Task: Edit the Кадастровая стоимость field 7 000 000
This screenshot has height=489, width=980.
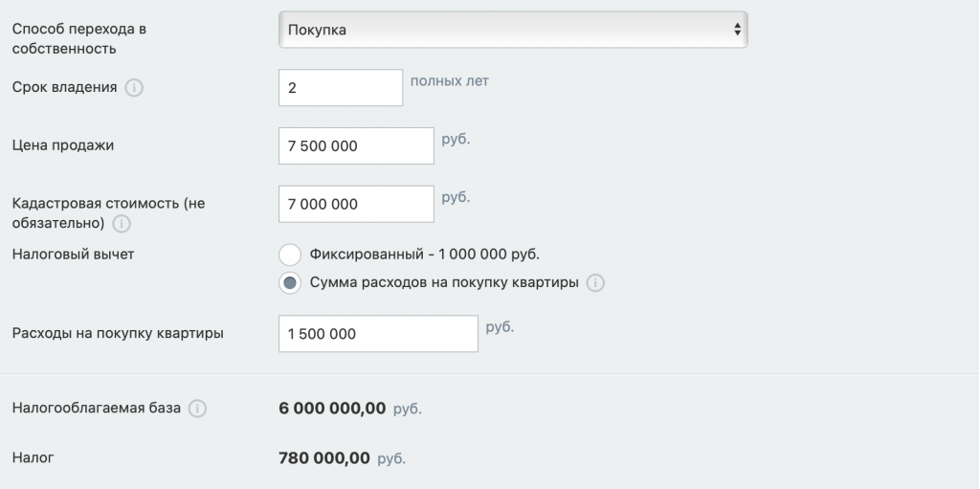Action: point(355,204)
